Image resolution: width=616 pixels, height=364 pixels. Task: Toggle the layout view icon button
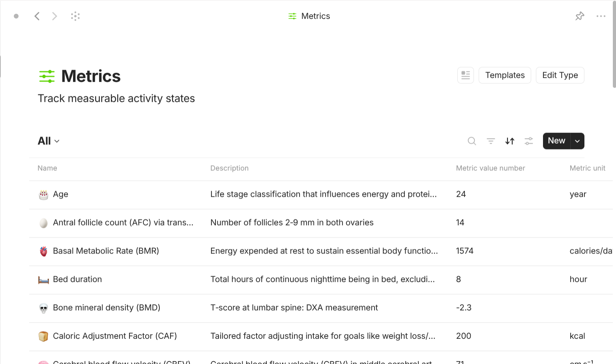(x=465, y=75)
